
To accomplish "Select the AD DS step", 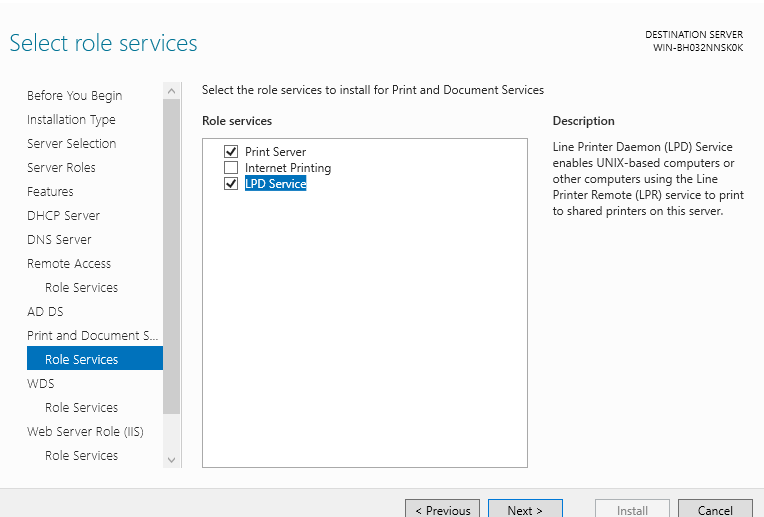I will (x=45, y=312).
